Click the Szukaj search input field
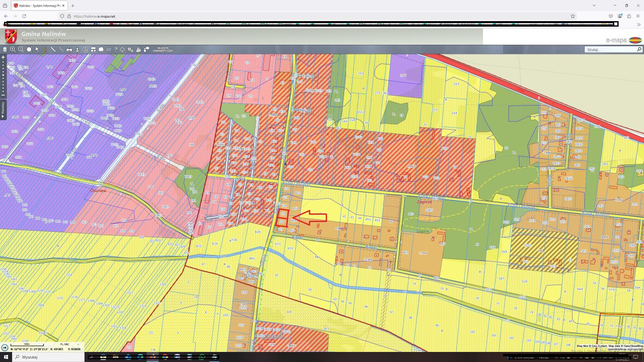Image resolution: width=644 pixels, height=362 pixels. [610, 50]
